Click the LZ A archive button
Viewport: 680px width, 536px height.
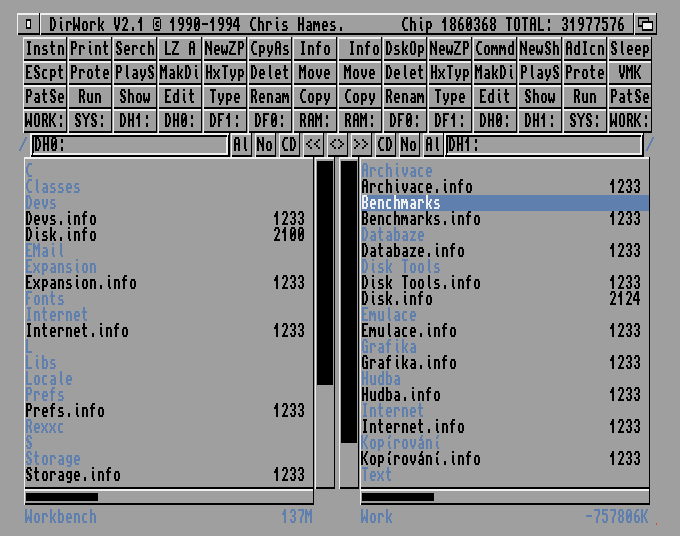[x=179, y=48]
